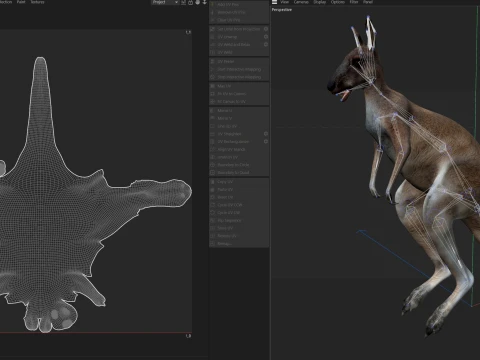Select Fit Canvas to UV
Screen dimensions: 480x360
tap(239, 101)
